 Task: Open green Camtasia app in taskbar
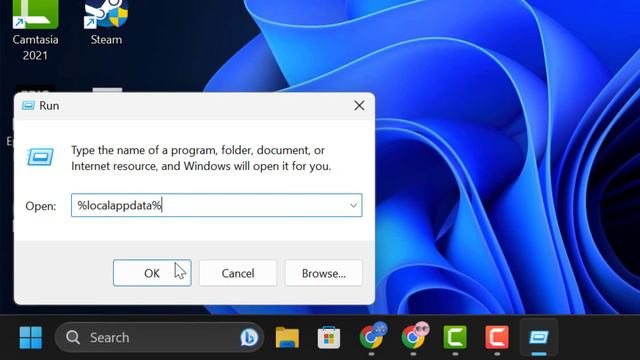[x=455, y=337]
